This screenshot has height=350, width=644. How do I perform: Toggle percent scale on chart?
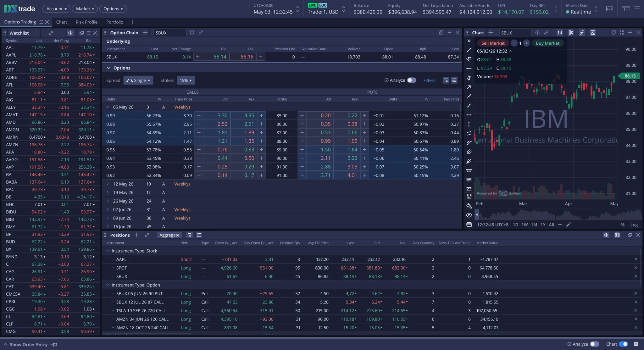622,225
